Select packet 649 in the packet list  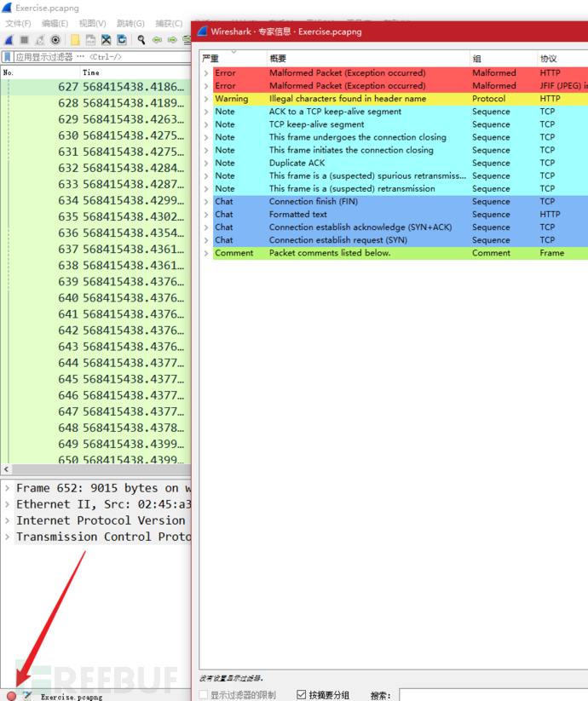95,444
